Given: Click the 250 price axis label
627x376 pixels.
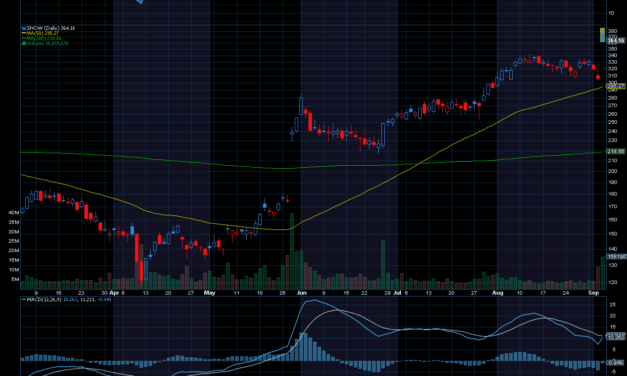Looking at the screenshot, I should pos(612,123).
